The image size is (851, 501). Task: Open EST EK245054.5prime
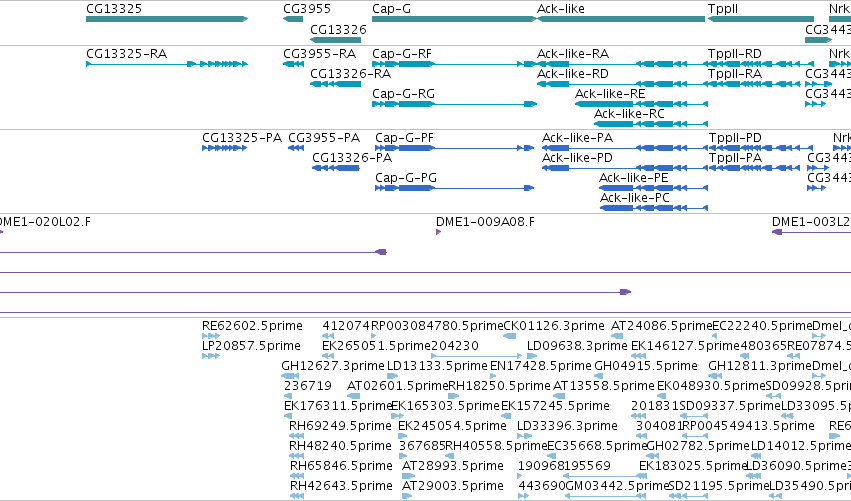[x=452, y=426]
